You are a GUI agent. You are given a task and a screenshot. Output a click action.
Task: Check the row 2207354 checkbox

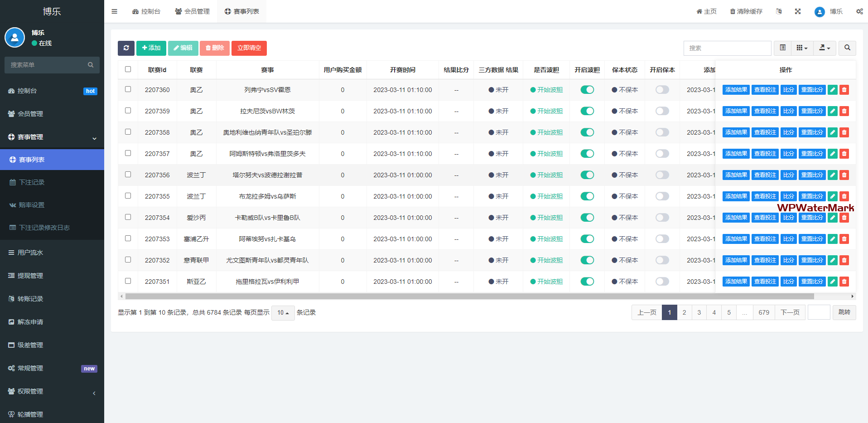[x=128, y=217]
